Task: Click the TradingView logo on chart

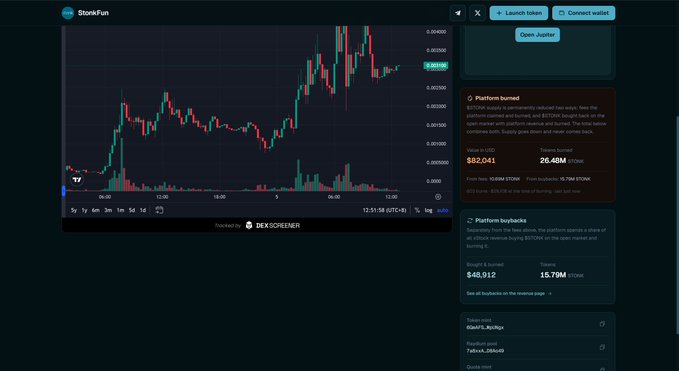Action: (77, 180)
